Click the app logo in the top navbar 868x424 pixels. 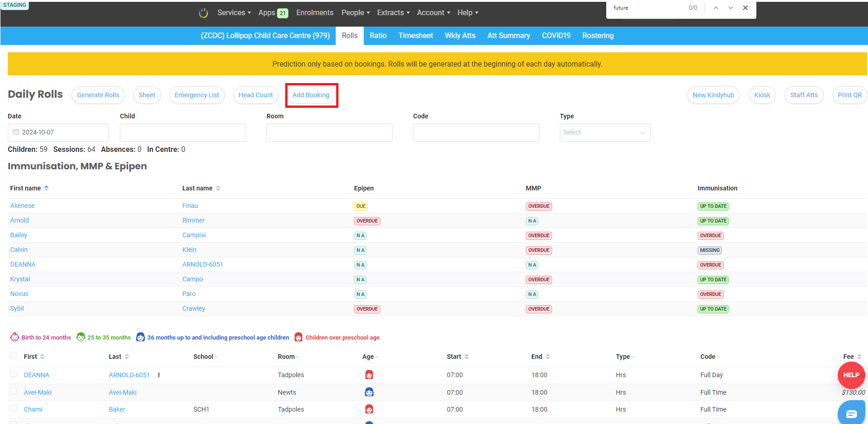pos(203,13)
